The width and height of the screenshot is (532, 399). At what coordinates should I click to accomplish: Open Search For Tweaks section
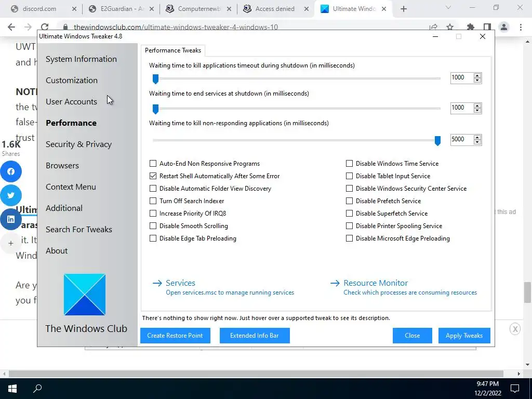79,230
